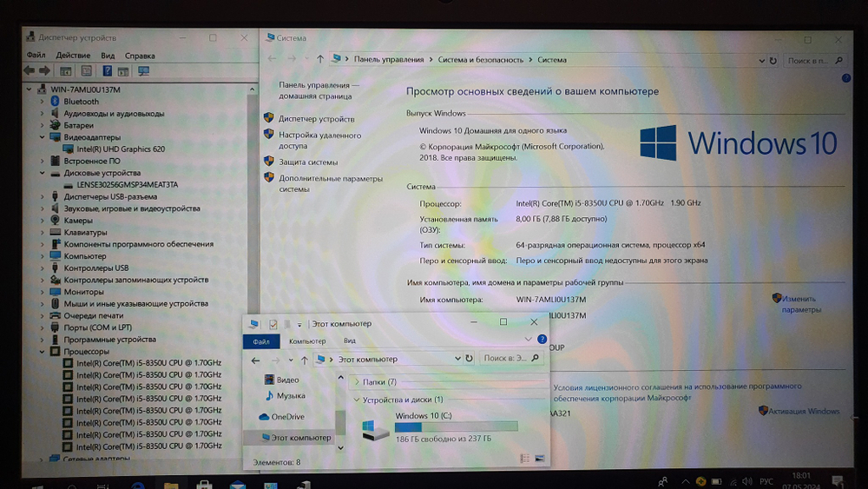Click the refresh icon in Explorer address bar
This screenshot has width=868, height=489.
click(x=469, y=359)
